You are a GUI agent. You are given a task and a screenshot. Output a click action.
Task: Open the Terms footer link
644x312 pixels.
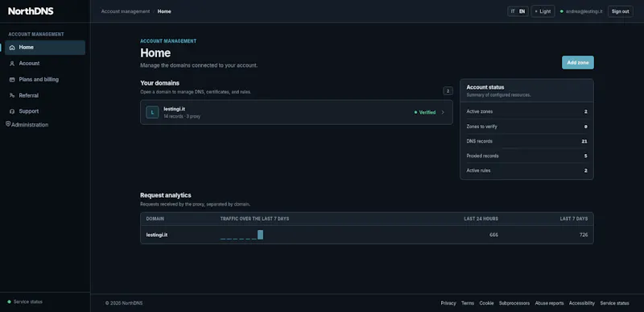(x=468, y=303)
